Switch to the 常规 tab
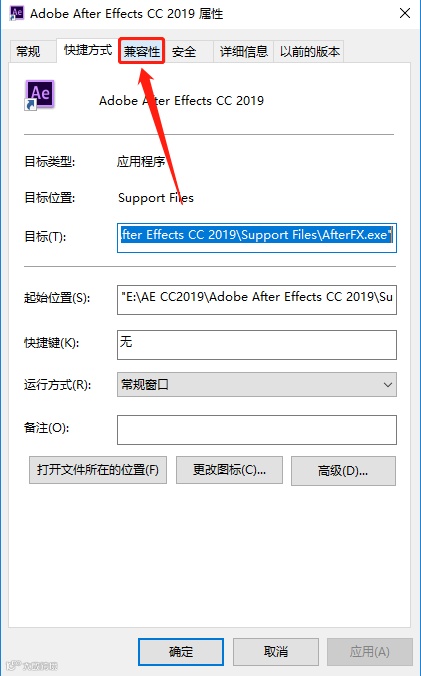 pyautogui.click(x=28, y=52)
